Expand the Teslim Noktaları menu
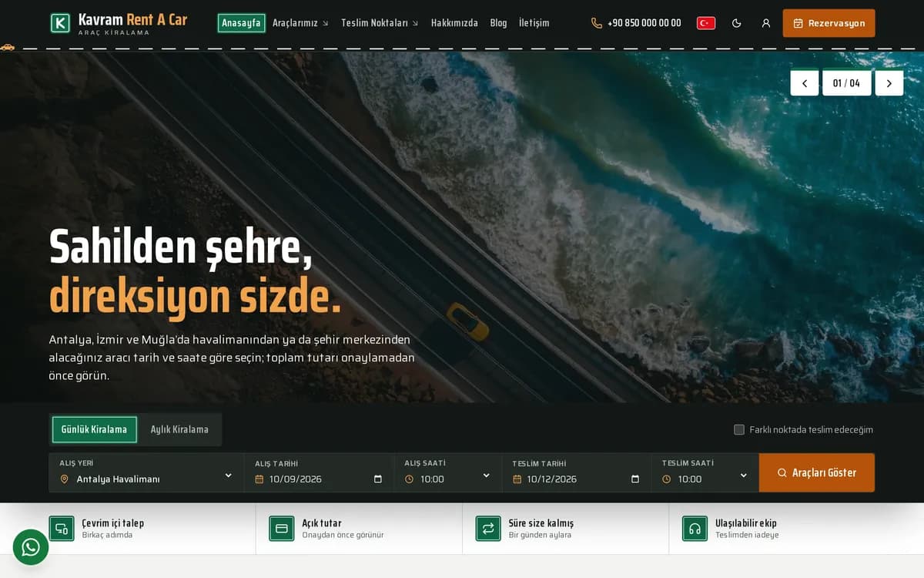924x578 pixels. (380, 23)
